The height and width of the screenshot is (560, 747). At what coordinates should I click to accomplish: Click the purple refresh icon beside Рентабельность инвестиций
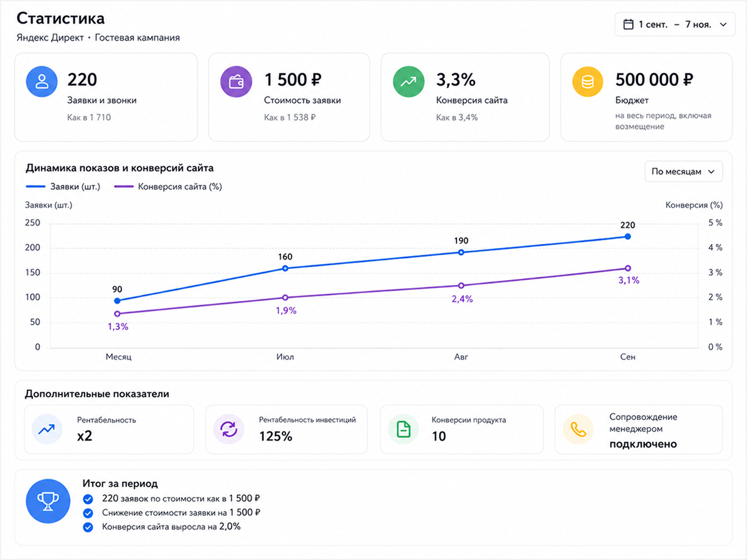pyautogui.click(x=228, y=429)
